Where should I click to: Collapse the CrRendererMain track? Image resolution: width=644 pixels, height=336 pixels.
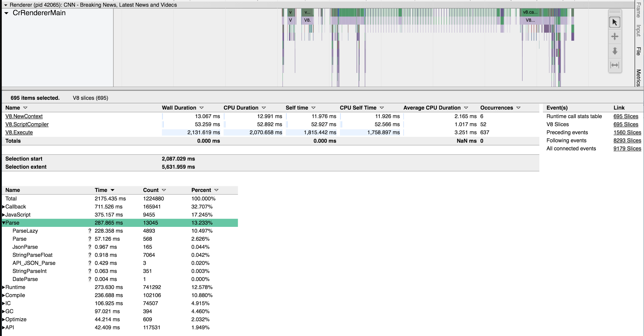click(6, 13)
